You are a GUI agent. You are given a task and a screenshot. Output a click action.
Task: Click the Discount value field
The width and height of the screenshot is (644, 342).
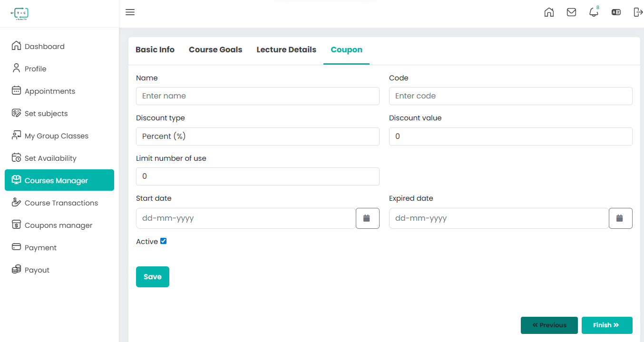(511, 137)
